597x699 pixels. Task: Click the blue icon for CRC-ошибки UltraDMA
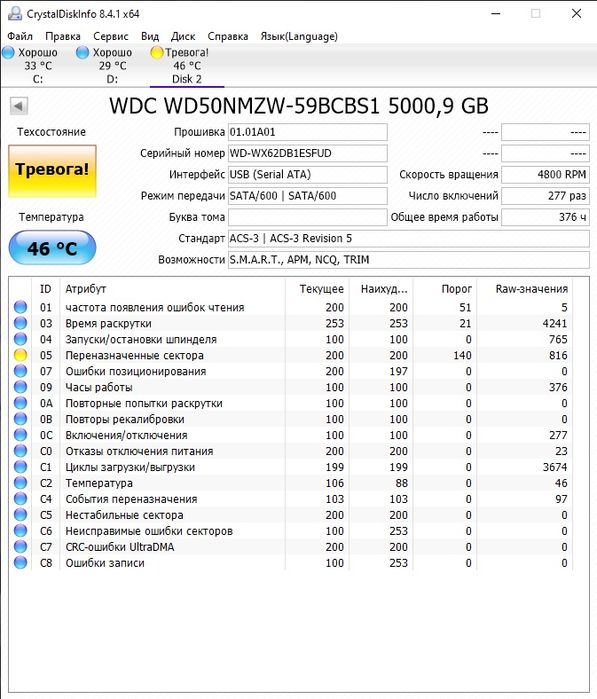21,547
